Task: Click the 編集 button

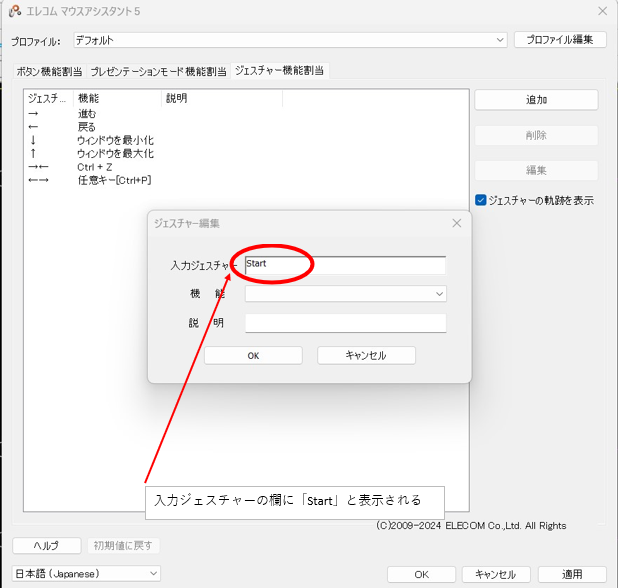Action: 536,170
